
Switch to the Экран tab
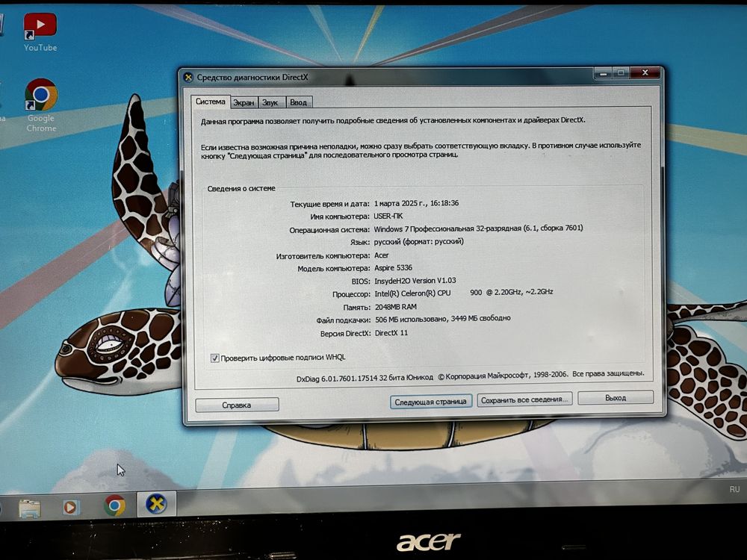(x=244, y=102)
